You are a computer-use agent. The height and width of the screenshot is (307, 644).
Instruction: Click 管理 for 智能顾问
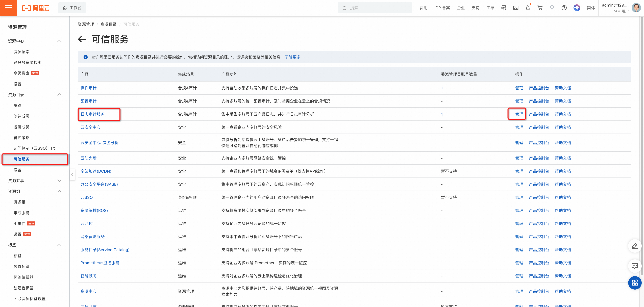[x=519, y=276]
